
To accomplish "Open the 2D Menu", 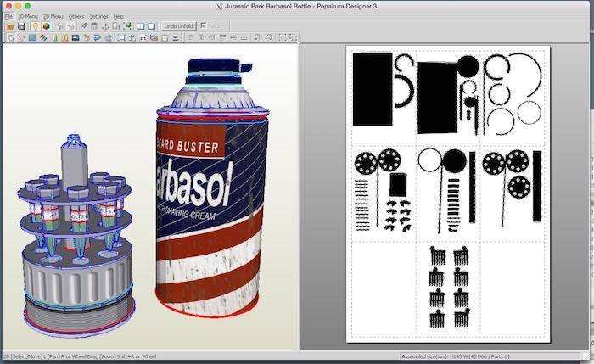I will coord(53,17).
